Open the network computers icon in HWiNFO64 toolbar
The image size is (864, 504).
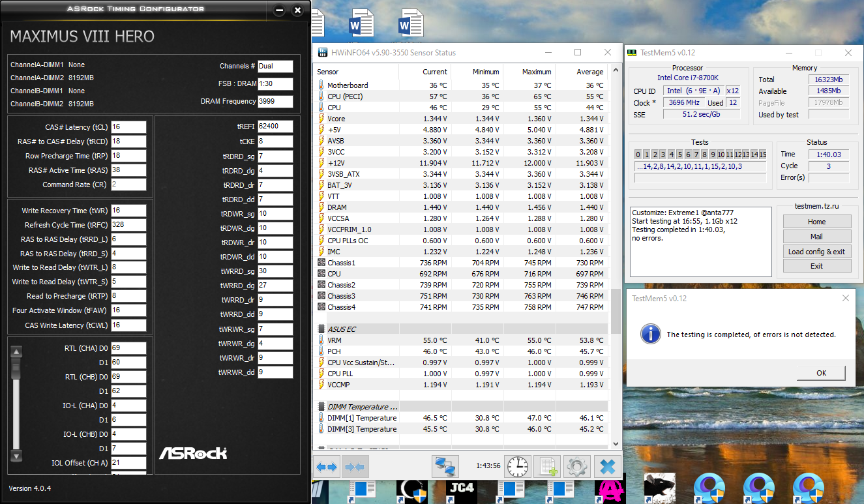(x=445, y=467)
